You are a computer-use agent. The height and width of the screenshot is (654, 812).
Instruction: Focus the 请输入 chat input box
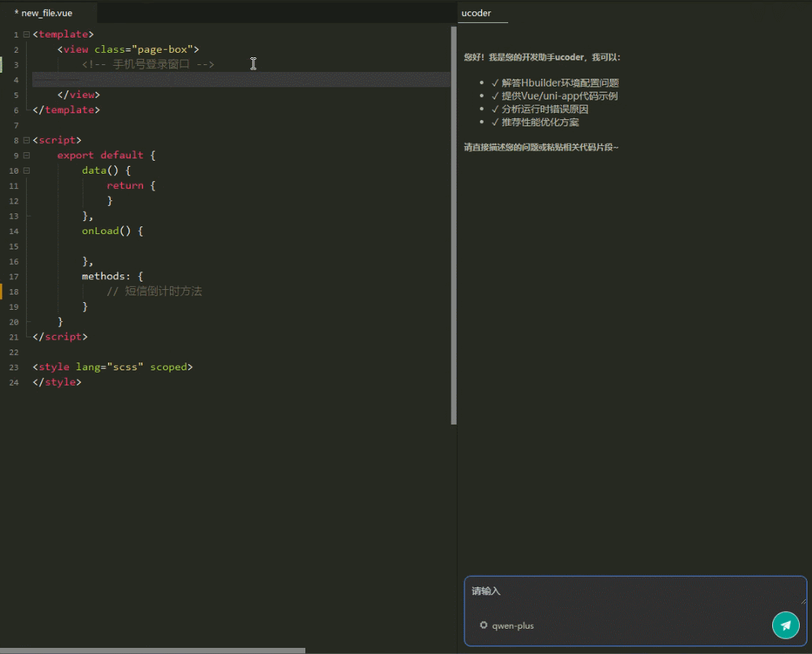(x=628, y=591)
